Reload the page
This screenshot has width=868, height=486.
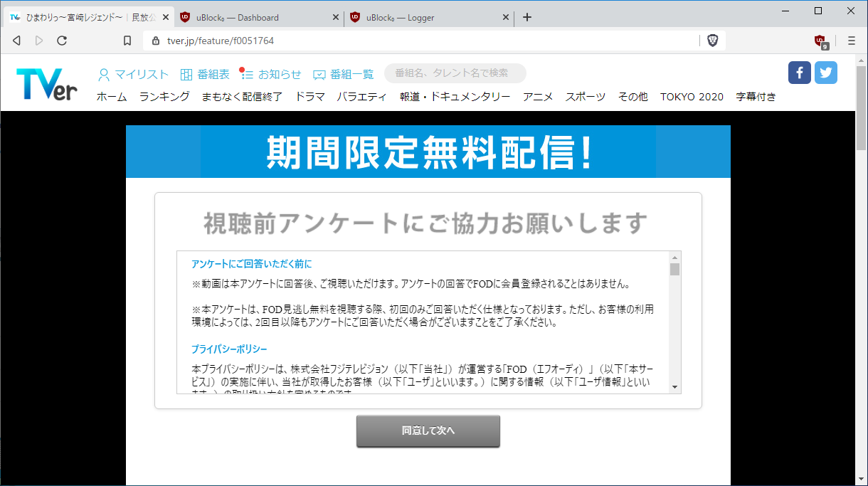click(63, 41)
